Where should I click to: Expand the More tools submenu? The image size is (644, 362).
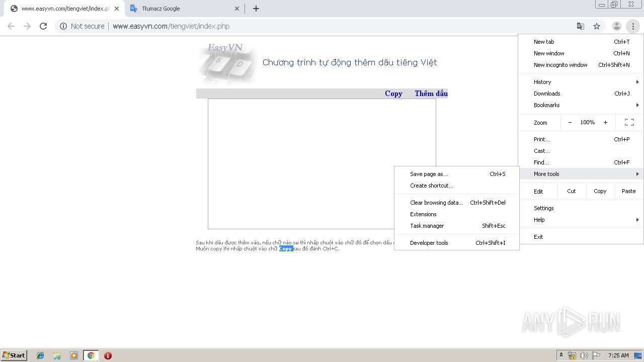(581, 174)
